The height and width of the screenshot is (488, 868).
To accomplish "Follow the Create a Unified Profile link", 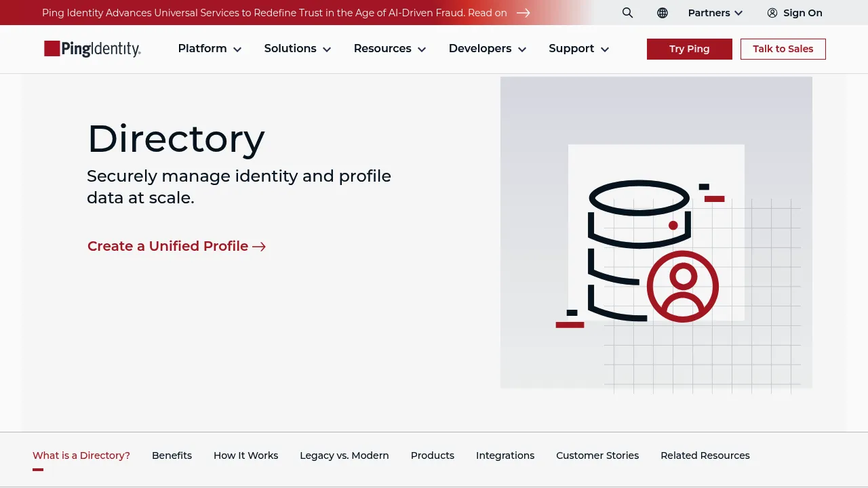I will click(x=176, y=246).
